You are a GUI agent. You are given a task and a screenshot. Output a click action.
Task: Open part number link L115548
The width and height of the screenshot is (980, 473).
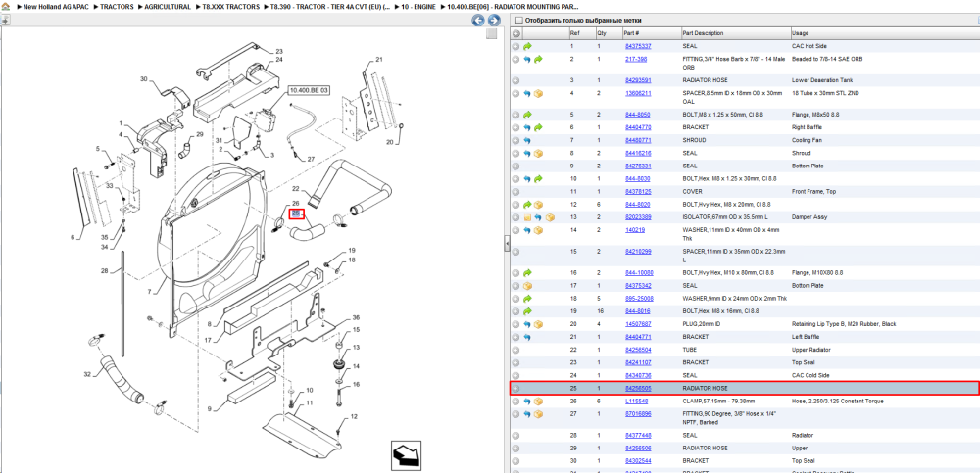(x=637, y=402)
